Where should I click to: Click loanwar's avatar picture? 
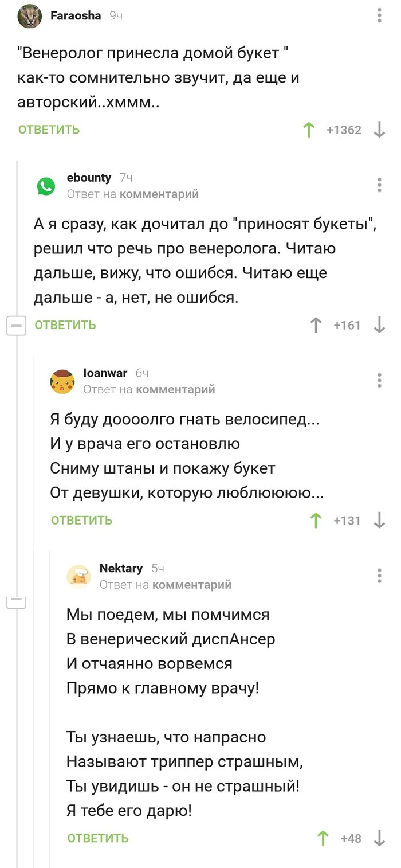coord(63,381)
